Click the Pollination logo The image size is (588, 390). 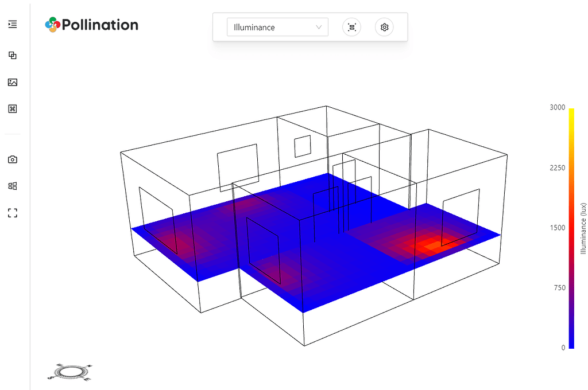coord(92,25)
